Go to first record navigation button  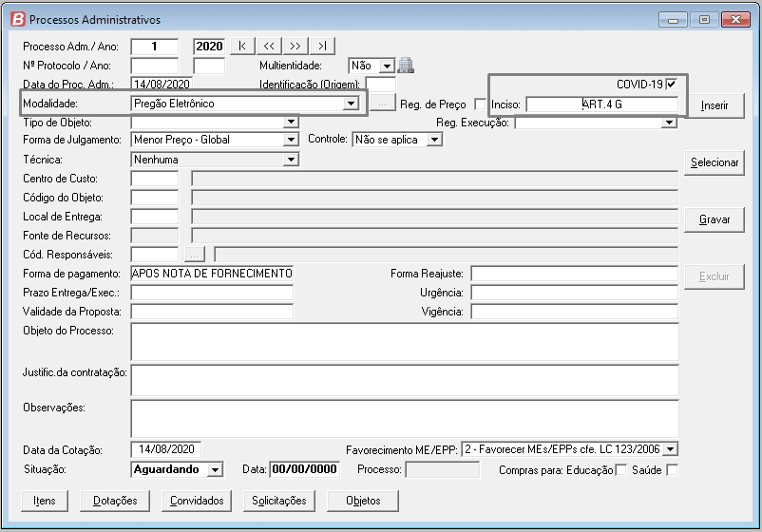(x=242, y=46)
